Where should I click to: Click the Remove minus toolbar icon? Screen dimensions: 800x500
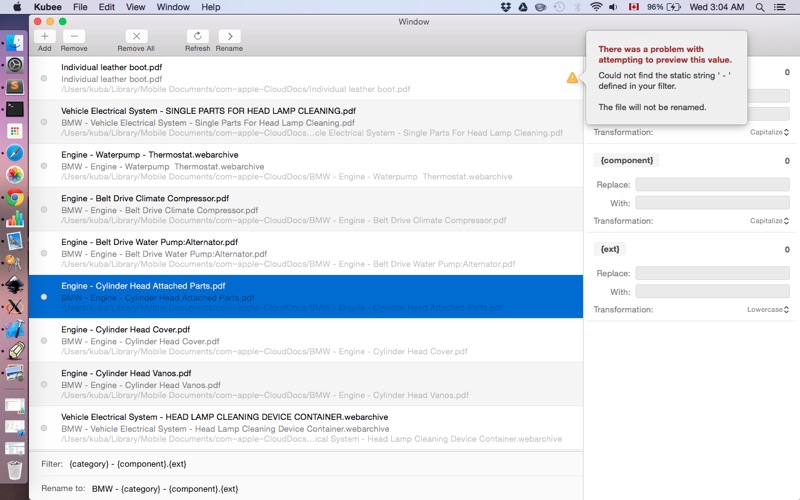(x=74, y=36)
